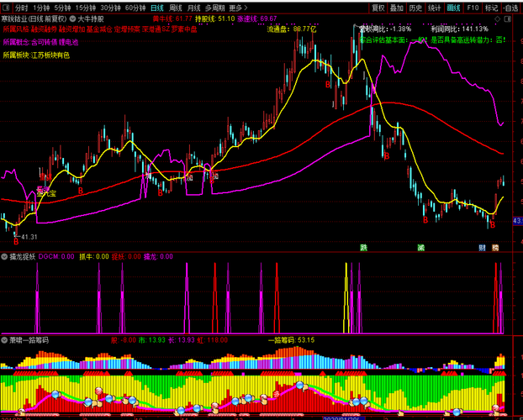
Task: Expand the 大牛持股 indicator dropdown
Action: (72, 19)
